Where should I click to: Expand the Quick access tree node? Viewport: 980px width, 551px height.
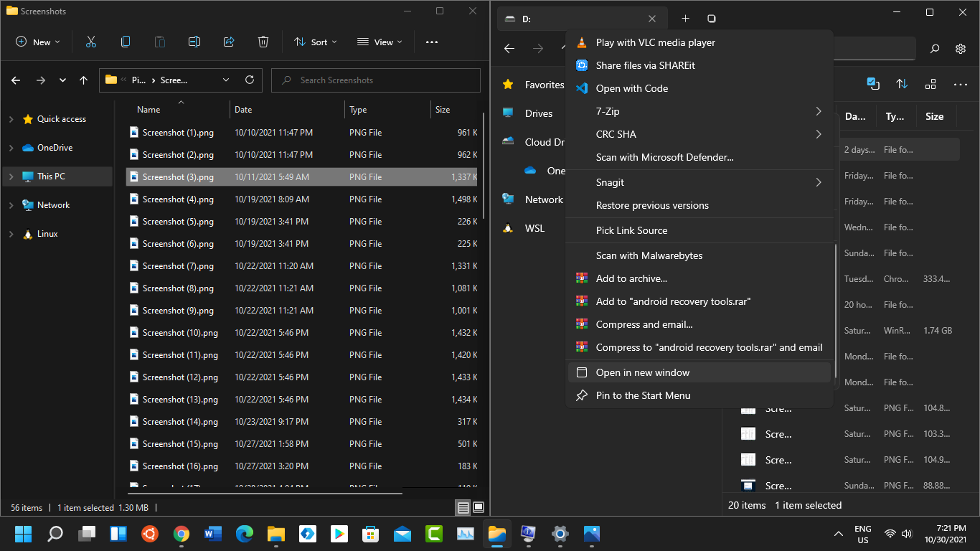click(11, 119)
